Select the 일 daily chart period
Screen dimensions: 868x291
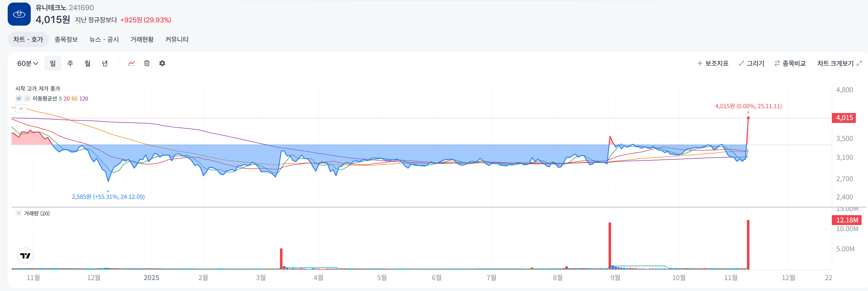coord(53,63)
